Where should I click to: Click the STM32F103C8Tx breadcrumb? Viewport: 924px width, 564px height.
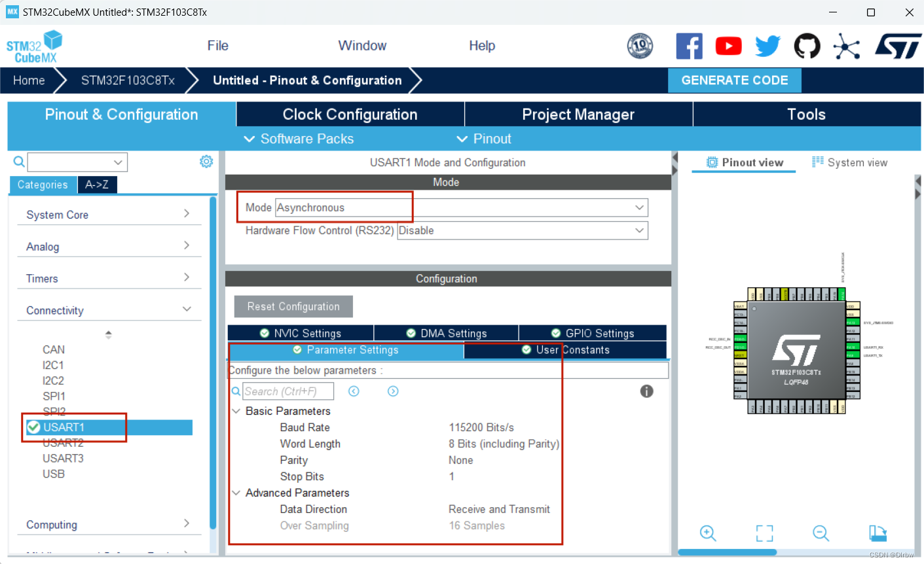click(128, 80)
